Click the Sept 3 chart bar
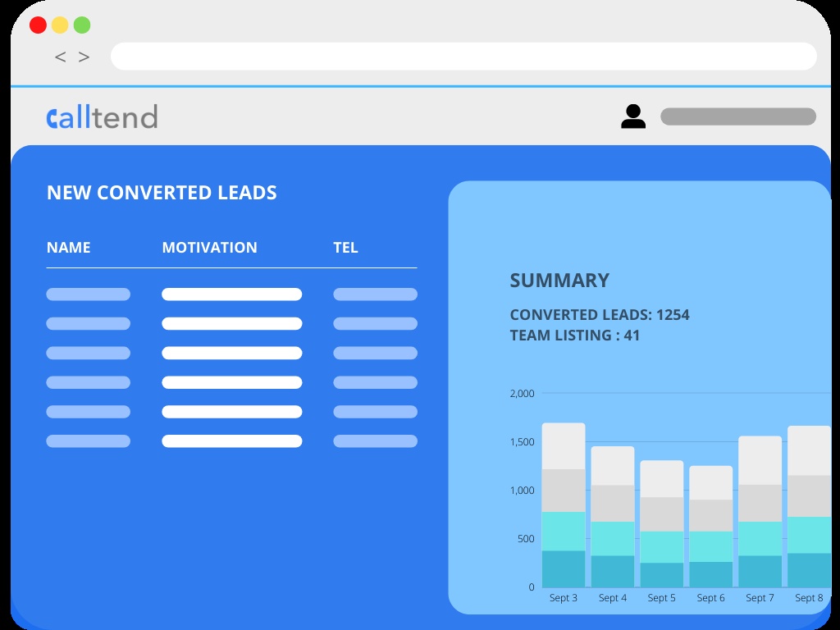This screenshot has width=840, height=630. click(x=564, y=505)
